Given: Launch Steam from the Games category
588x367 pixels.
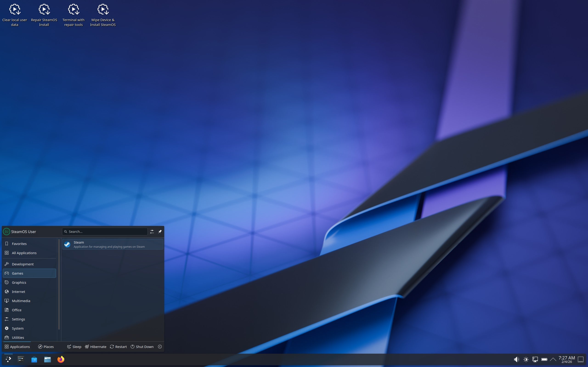Looking at the screenshot, I should click(112, 244).
